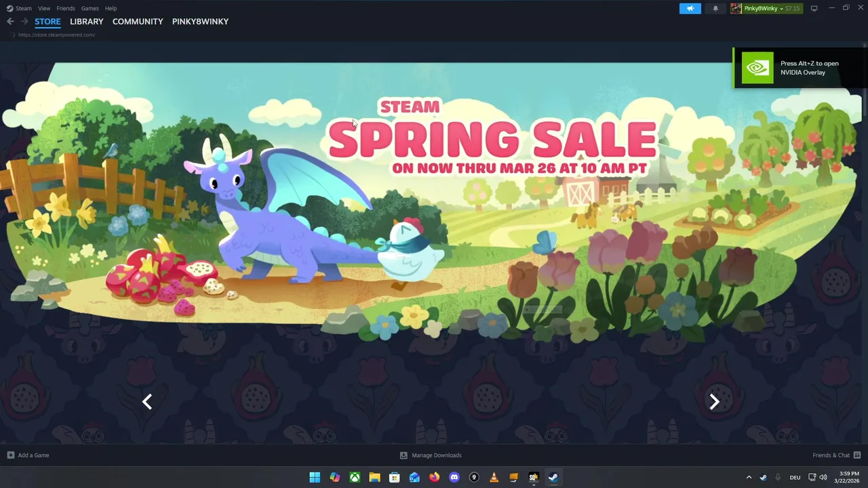Show next featured carousel item
This screenshot has width=868, height=488.
[714, 402]
